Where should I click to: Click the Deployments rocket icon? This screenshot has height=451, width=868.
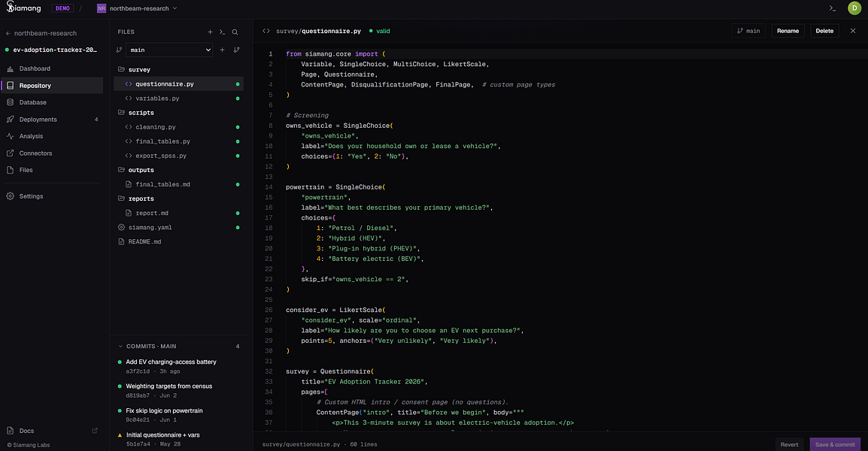coord(10,120)
